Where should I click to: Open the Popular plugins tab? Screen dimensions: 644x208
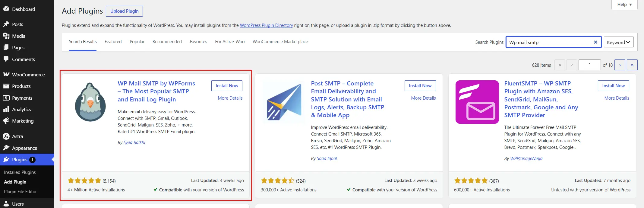(x=137, y=42)
